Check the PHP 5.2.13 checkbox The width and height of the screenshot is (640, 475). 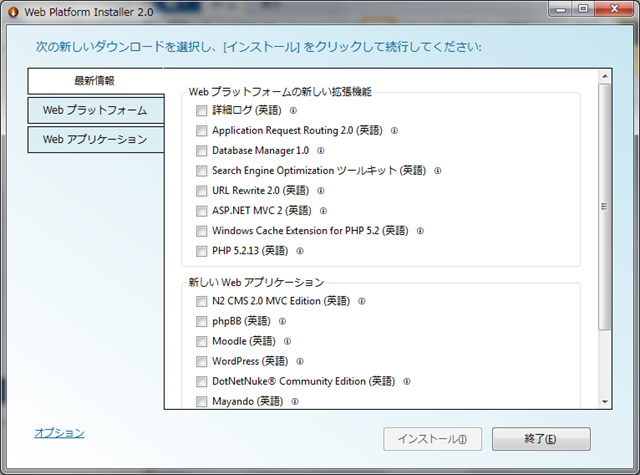coord(202,251)
